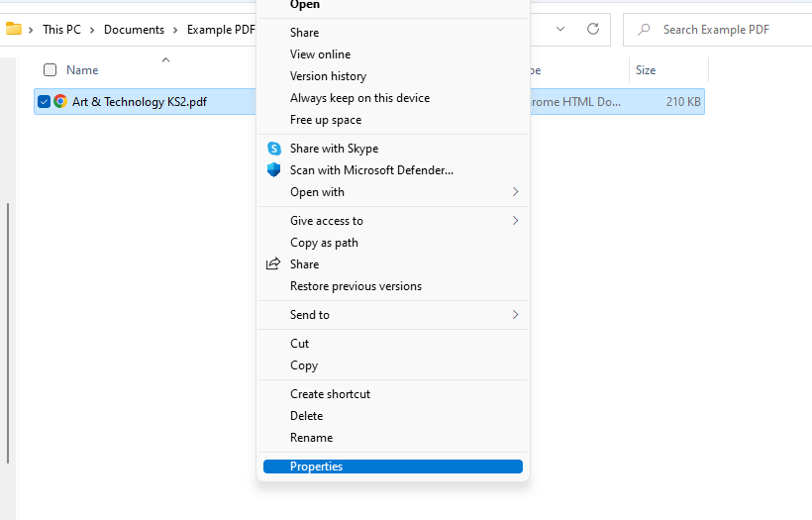The width and height of the screenshot is (812, 520).
Task: Select Copy as path menu entry
Action: (324, 243)
